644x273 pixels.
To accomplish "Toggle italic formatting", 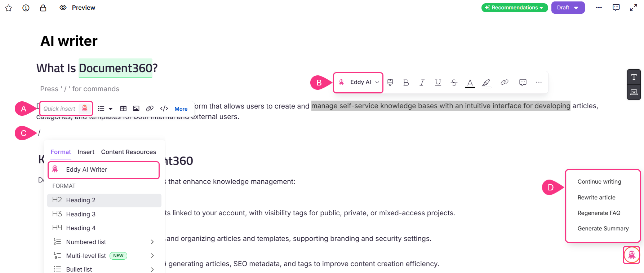I will coord(422,83).
